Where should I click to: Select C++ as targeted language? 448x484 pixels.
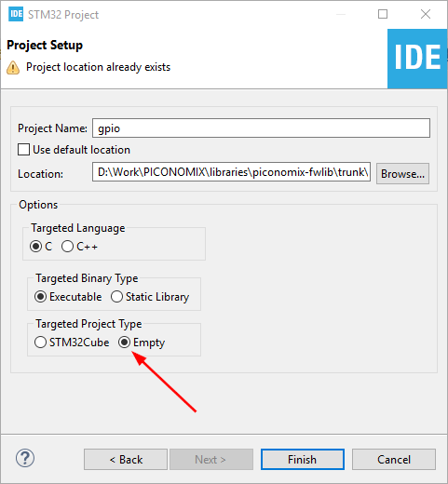tap(67, 247)
